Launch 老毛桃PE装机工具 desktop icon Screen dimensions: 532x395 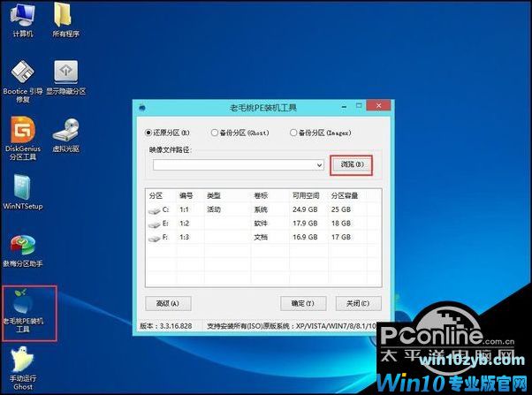pos(23,311)
